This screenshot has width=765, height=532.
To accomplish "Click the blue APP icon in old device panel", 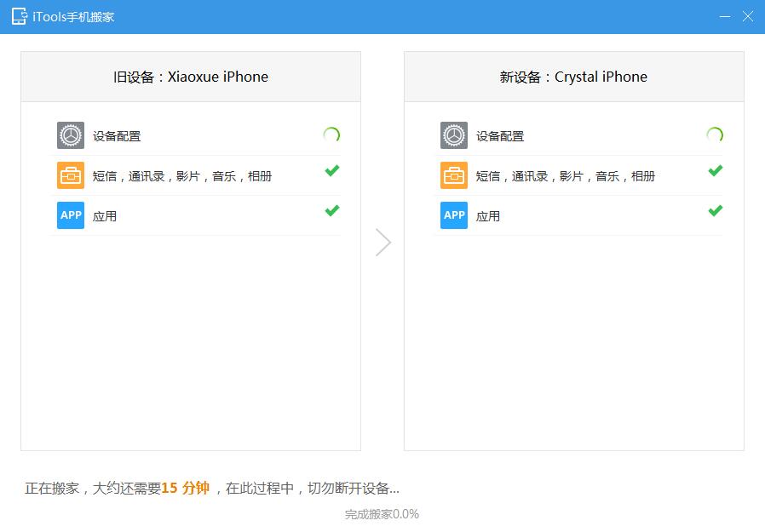I will pos(71,215).
